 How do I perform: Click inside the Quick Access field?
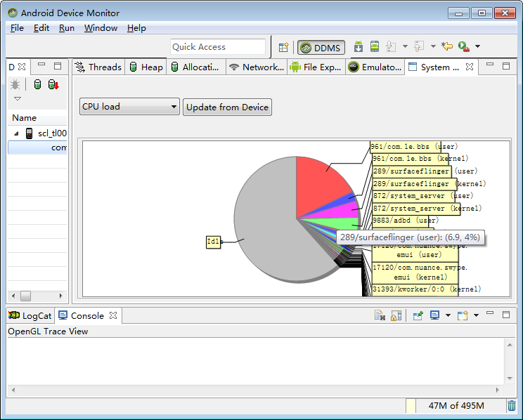point(218,47)
